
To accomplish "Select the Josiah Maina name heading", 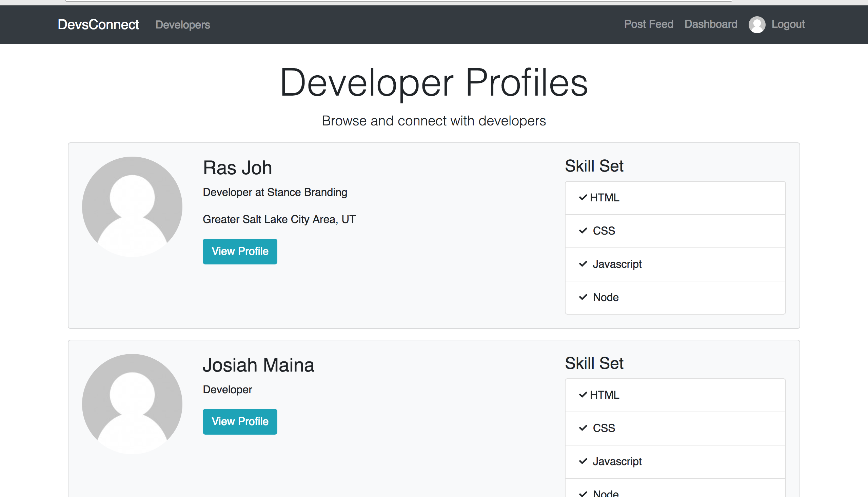I will [x=258, y=365].
